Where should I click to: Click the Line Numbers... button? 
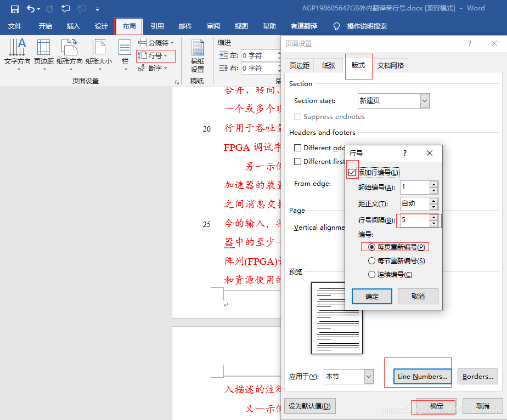click(x=422, y=377)
